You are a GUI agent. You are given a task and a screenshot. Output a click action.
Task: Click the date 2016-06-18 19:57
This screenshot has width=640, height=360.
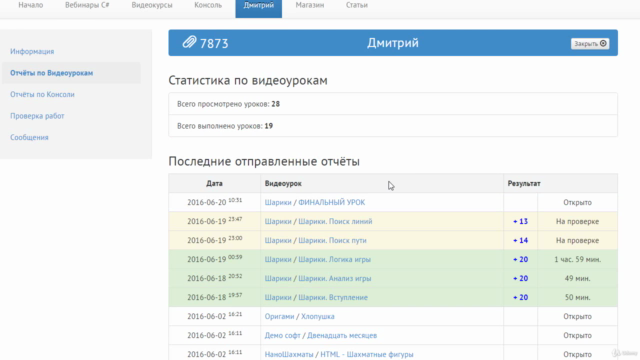215,297
